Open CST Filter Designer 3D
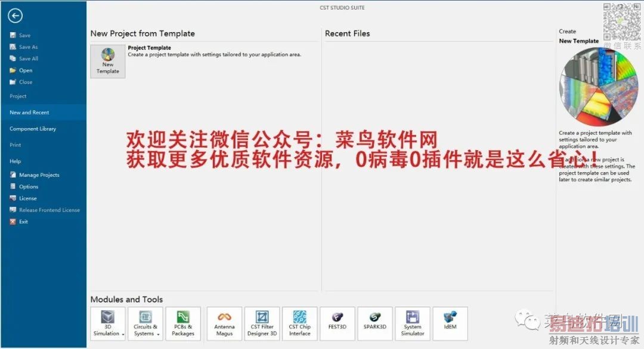 point(262,323)
